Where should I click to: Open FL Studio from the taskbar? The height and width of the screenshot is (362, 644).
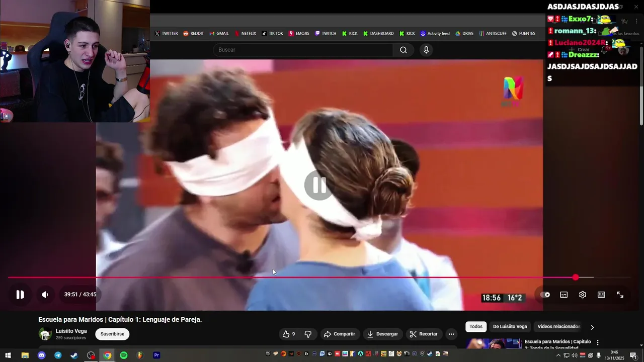140,355
